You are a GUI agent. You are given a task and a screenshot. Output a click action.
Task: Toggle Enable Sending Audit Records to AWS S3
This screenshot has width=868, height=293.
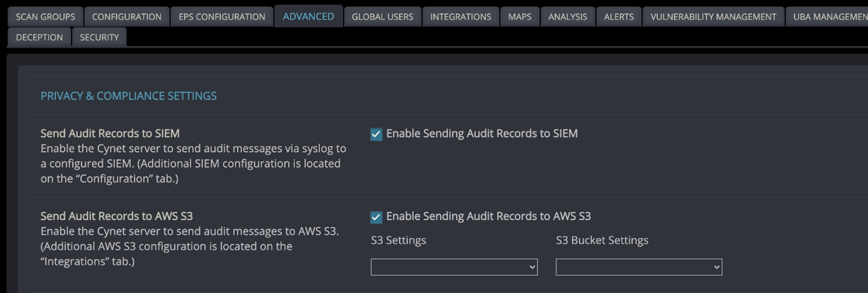pyautogui.click(x=376, y=217)
